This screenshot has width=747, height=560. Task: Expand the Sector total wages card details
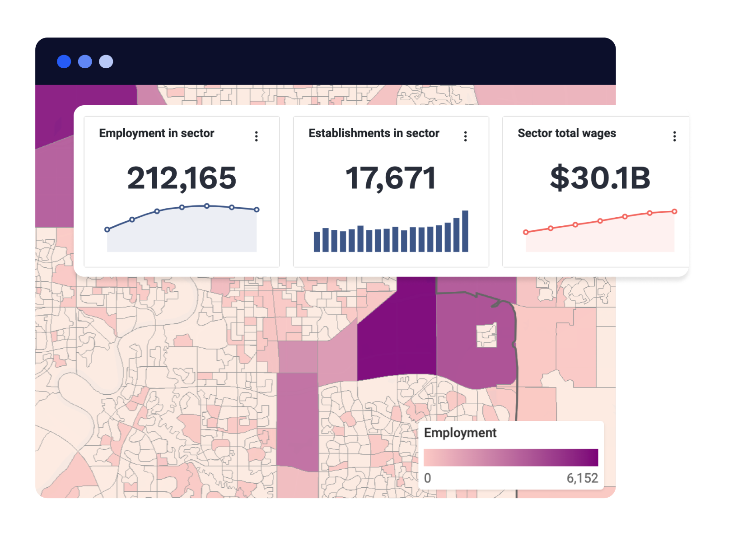[674, 135]
